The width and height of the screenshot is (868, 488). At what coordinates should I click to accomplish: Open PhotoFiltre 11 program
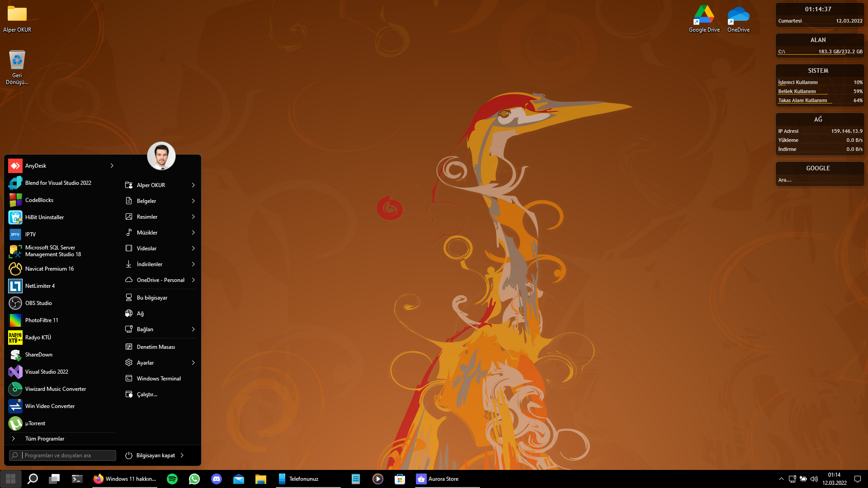coord(42,320)
